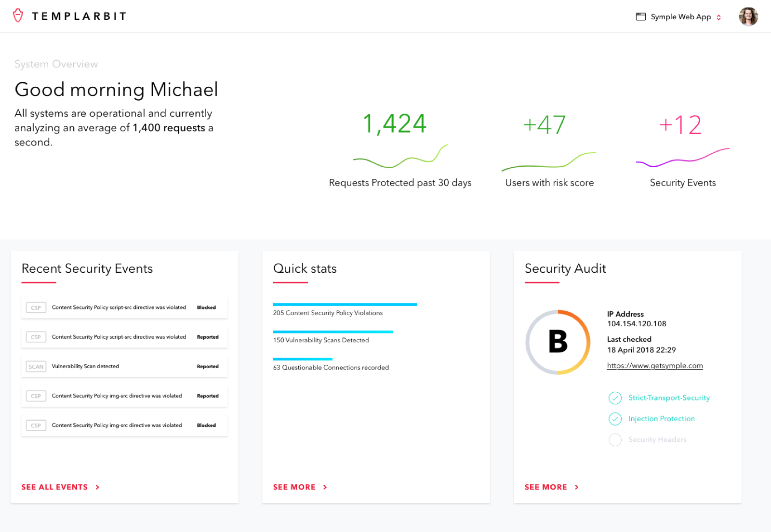Click the arrow beside Security Audit See More
Image resolution: width=771 pixels, height=532 pixels.
coord(576,487)
